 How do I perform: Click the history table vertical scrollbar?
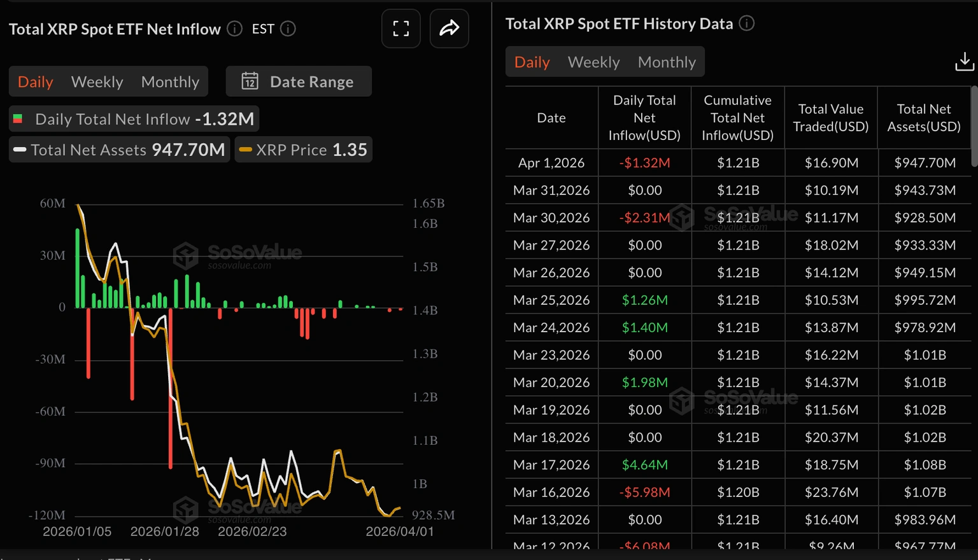pyautogui.click(x=974, y=127)
